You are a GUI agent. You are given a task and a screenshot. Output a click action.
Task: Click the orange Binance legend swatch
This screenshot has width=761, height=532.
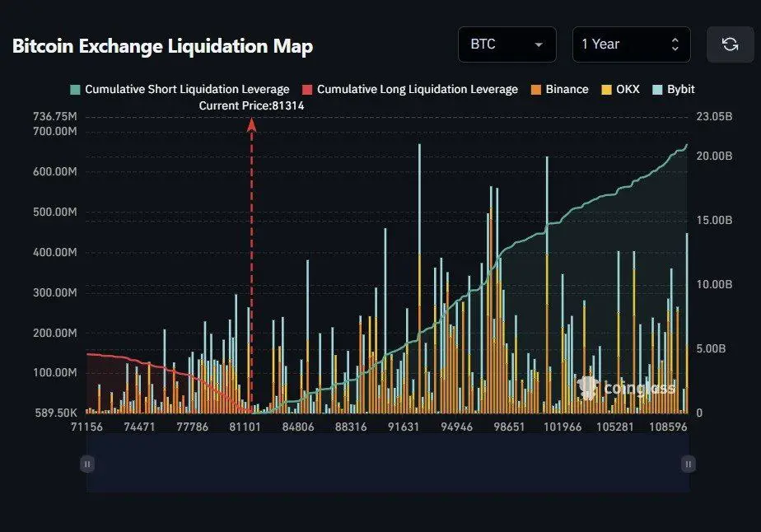click(536, 90)
